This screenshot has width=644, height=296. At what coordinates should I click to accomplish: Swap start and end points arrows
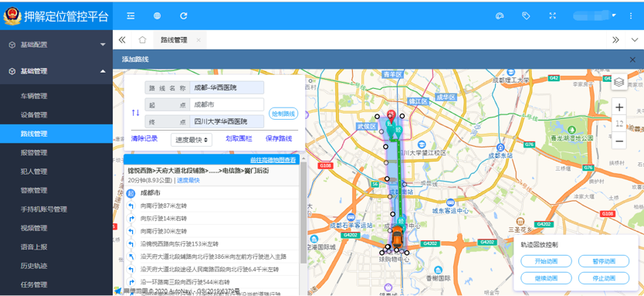[x=136, y=113]
